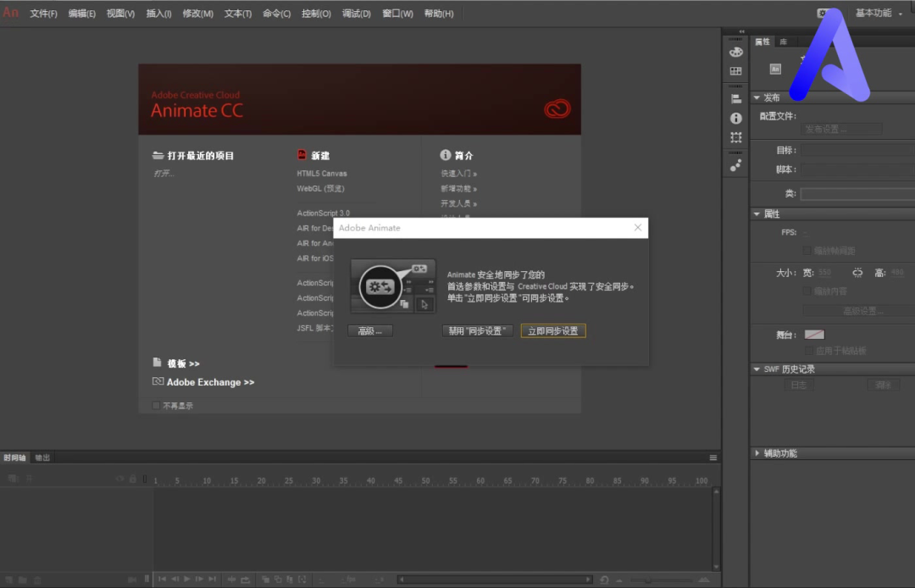
Task: Click the open recent folder icon
Action: tap(158, 155)
